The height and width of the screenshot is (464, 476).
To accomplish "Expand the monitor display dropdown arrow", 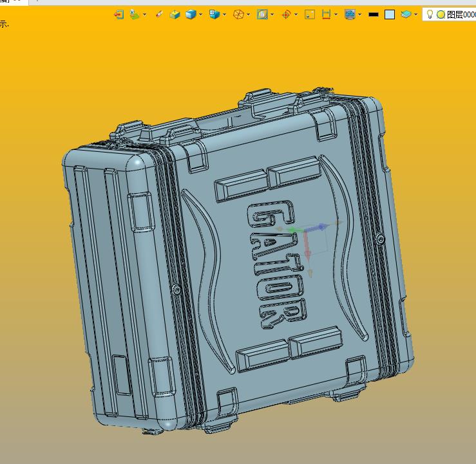I will 359,14.
